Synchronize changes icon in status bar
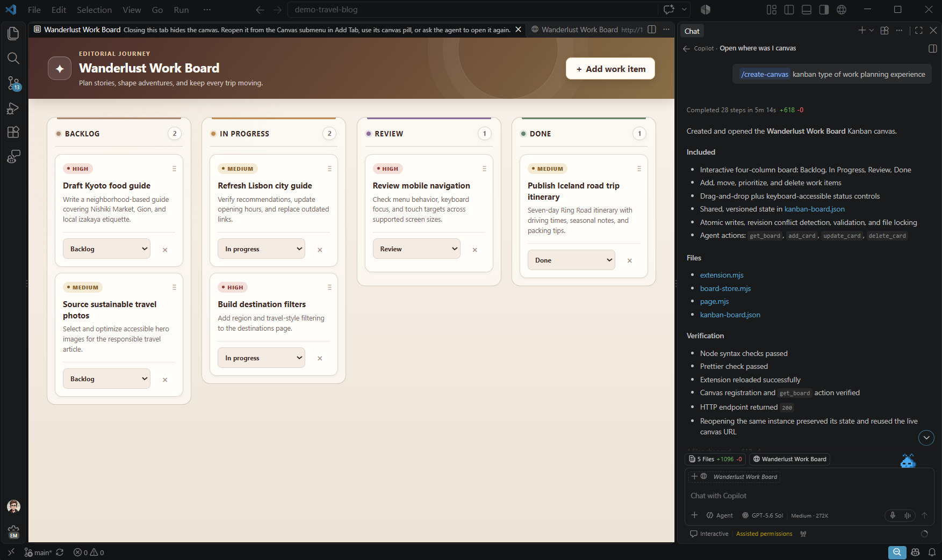Viewport: 942px width, 560px height. click(60, 552)
